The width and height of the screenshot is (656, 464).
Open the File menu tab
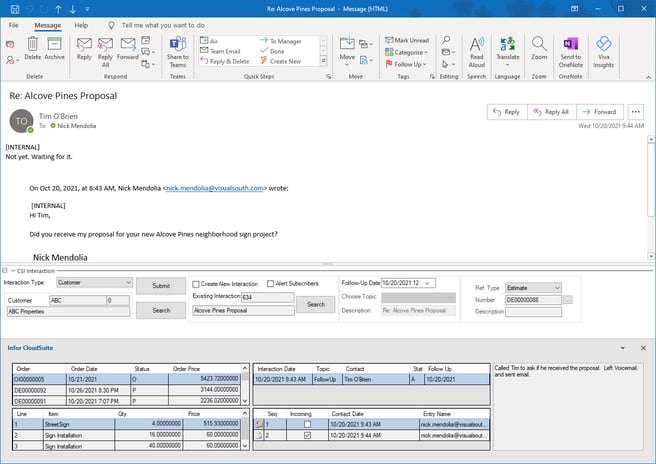click(15, 24)
